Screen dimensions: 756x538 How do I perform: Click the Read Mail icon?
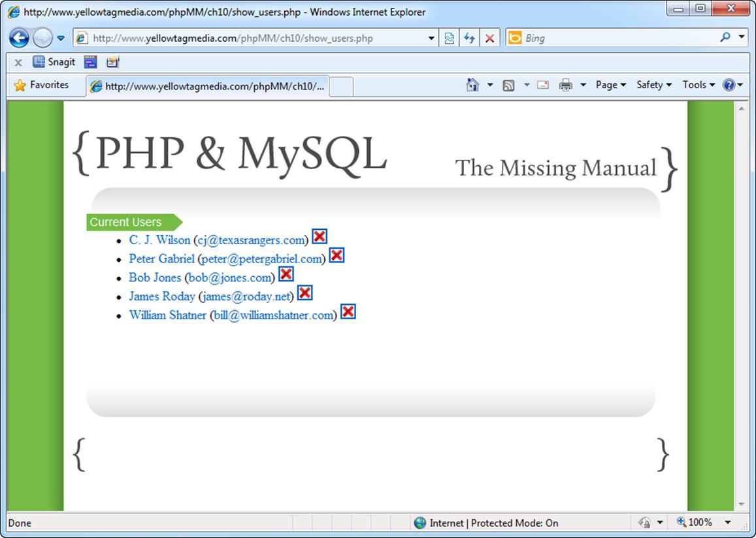[x=543, y=85]
